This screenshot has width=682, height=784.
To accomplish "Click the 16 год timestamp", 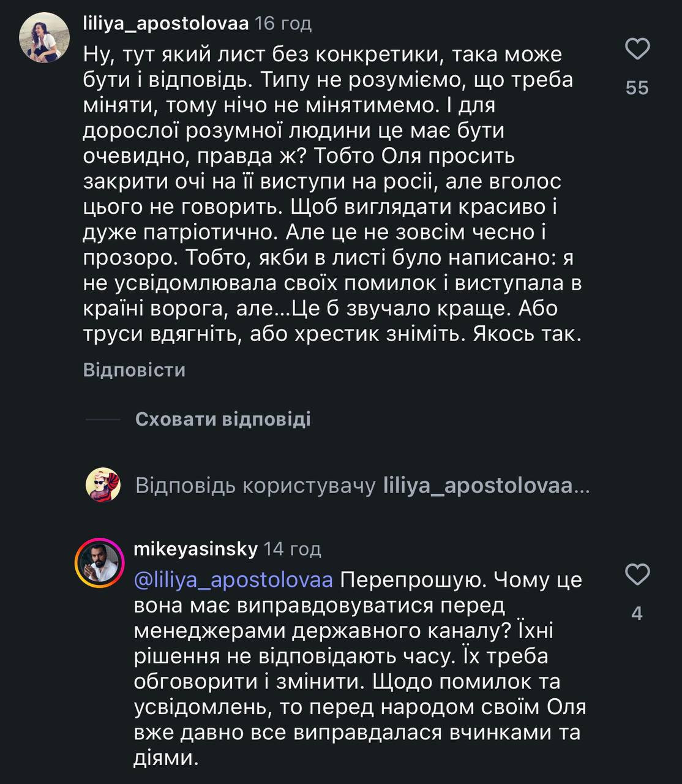I will (x=283, y=24).
